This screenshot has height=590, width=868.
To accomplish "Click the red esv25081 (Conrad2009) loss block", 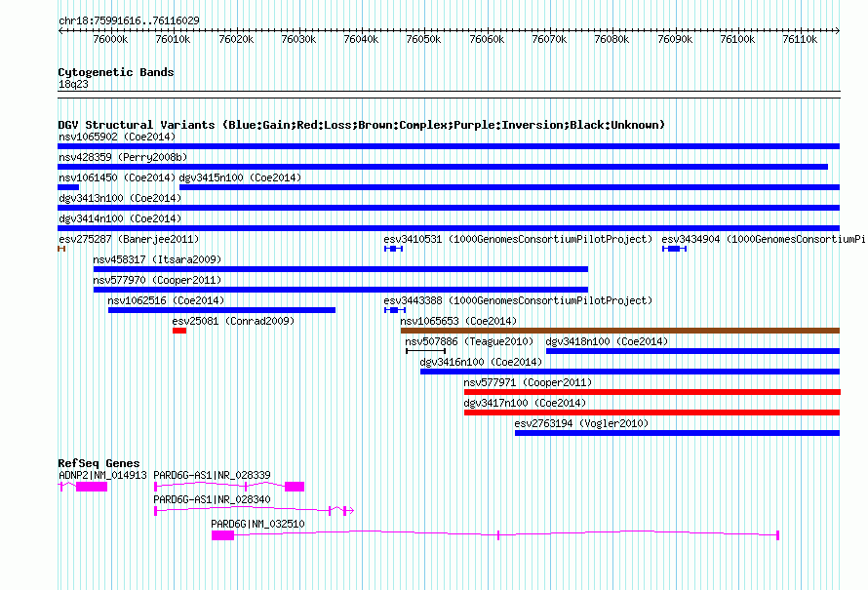I will pos(179,331).
